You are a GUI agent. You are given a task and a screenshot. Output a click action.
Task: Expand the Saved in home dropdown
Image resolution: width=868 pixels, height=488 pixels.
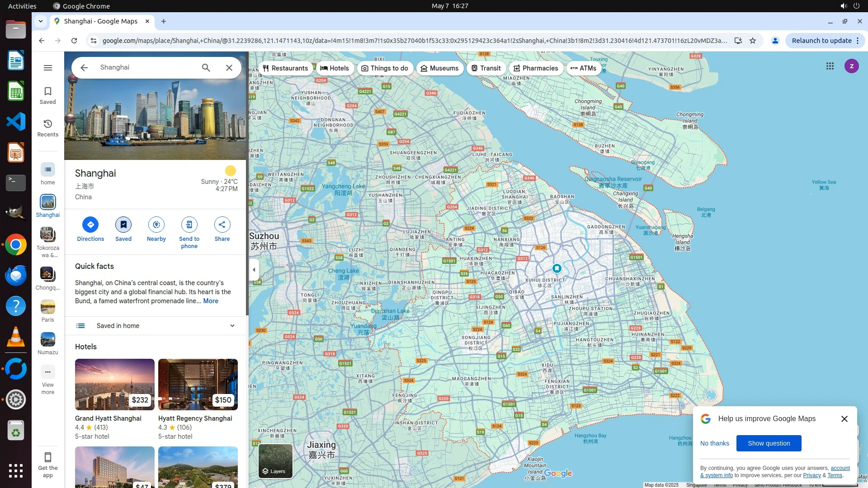pos(232,326)
